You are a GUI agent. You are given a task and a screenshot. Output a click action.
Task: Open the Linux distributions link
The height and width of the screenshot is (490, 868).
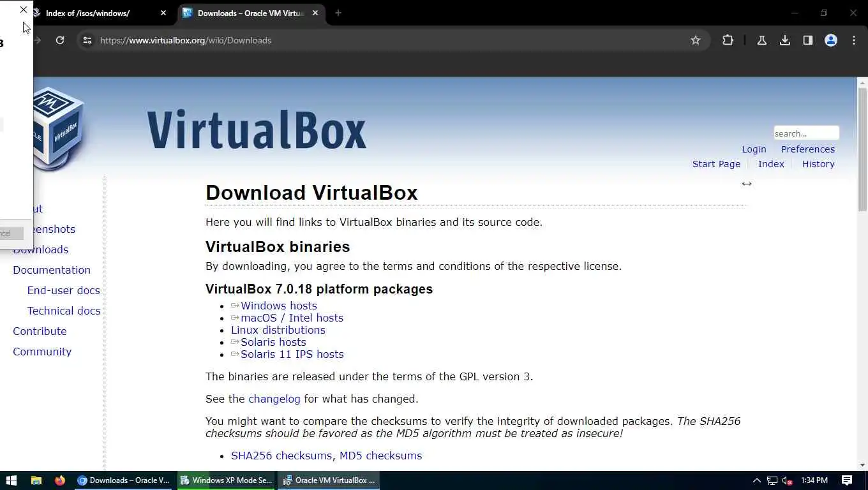pyautogui.click(x=278, y=330)
